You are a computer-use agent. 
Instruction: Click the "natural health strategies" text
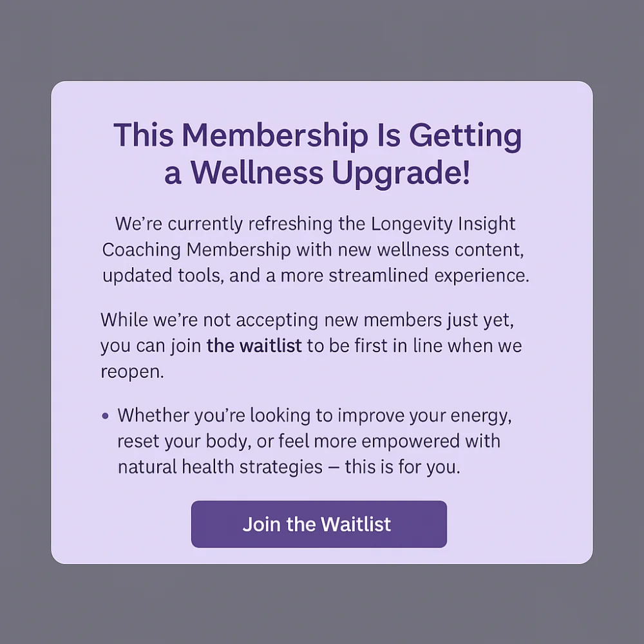point(220,467)
